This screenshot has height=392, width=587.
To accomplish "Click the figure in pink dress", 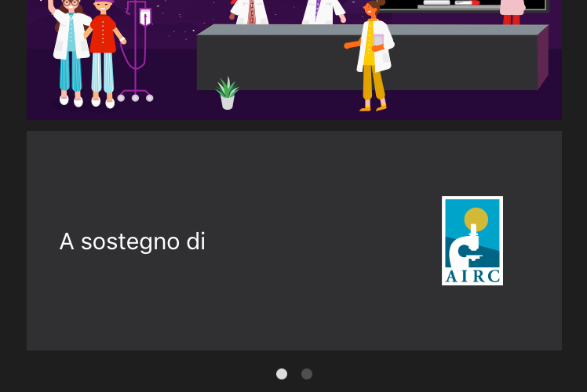I will click(512, 11).
